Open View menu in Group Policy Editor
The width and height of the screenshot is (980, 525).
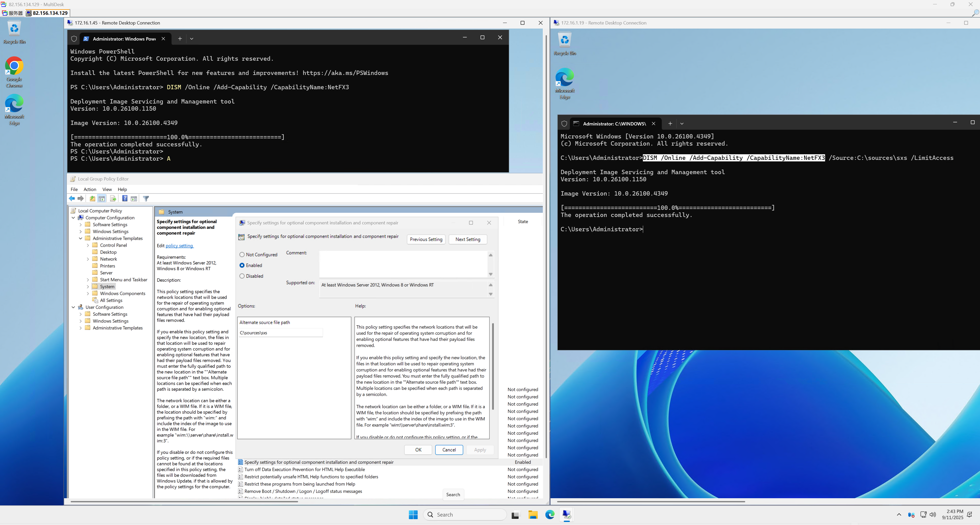[x=107, y=189]
